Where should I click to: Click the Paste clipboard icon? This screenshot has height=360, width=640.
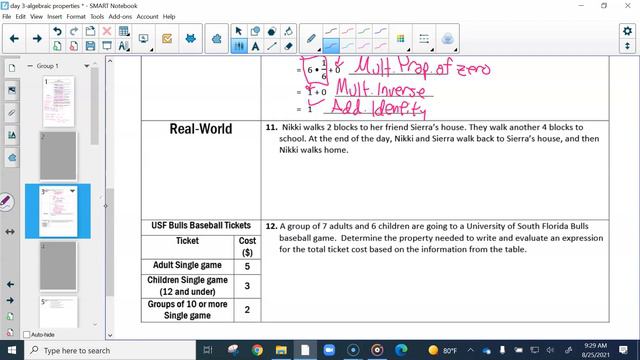click(x=90, y=31)
